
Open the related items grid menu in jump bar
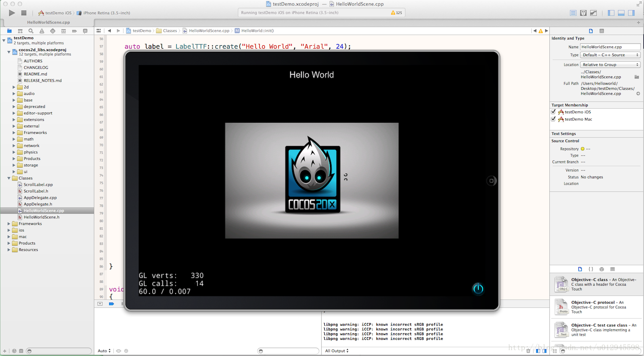99,30
